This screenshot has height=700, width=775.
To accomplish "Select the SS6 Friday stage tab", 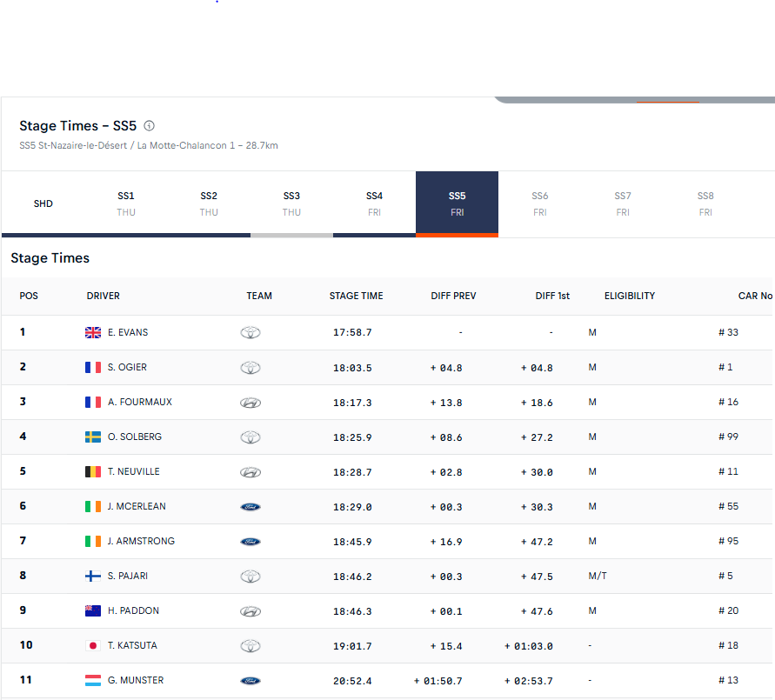I will tap(540, 203).
